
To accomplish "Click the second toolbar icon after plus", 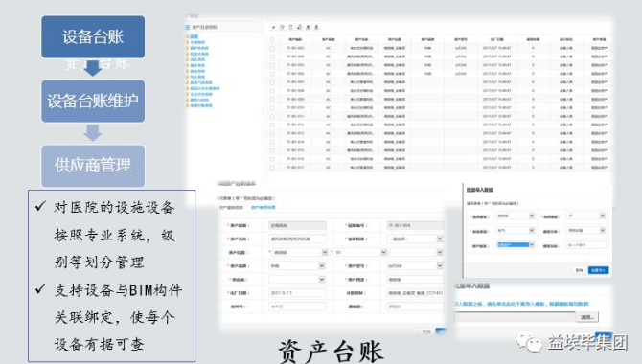I will (x=282, y=28).
